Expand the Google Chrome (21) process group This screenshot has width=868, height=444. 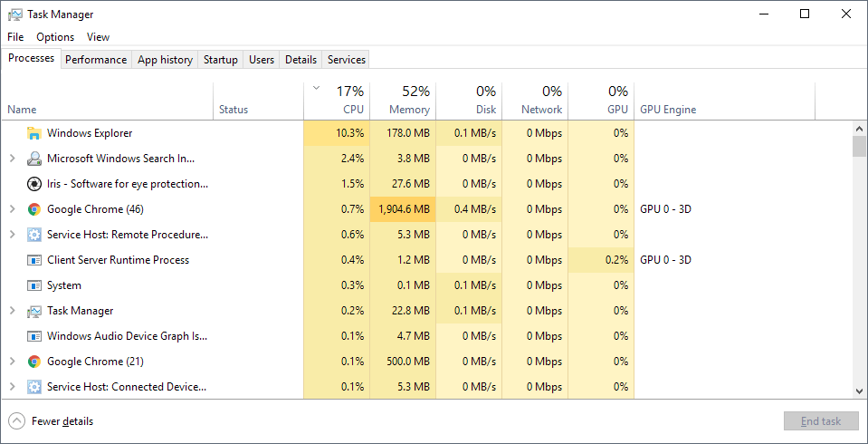(12, 362)
